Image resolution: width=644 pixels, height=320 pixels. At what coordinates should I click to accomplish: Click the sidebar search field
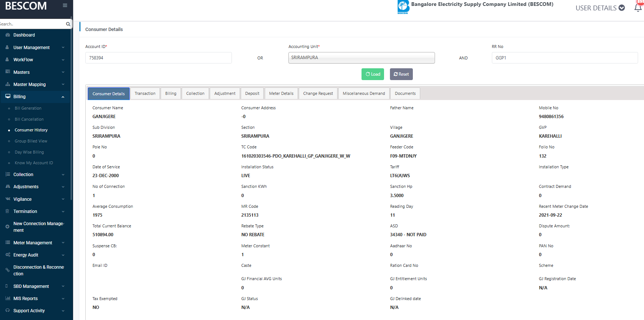(x=32, y=24)
